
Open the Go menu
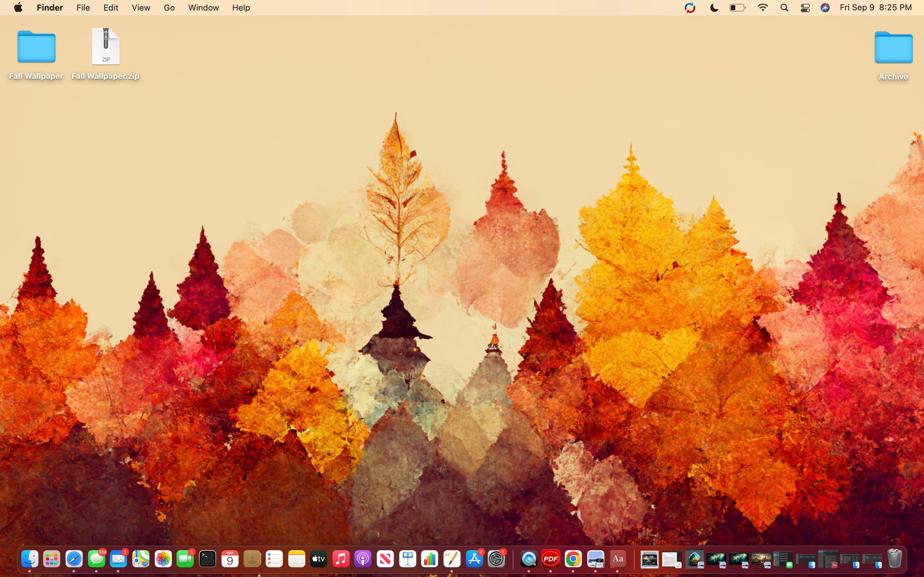pos(168,7)
